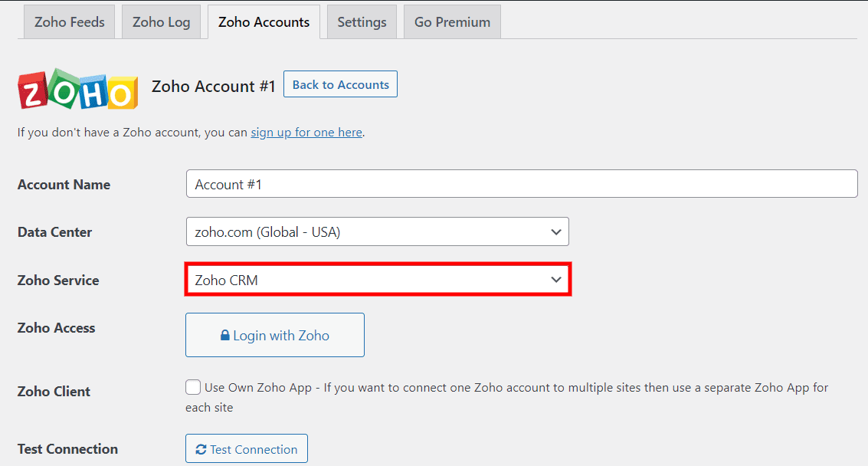
Task: Open the Data Center dropdown
Action: [x=377, y=231]
